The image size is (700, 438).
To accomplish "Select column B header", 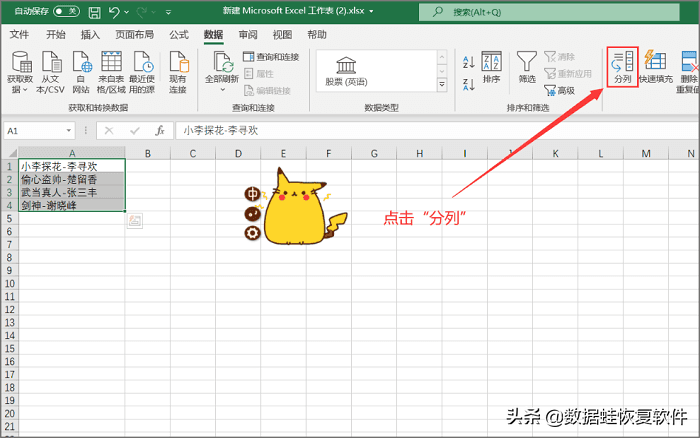I will click(148, 153).
